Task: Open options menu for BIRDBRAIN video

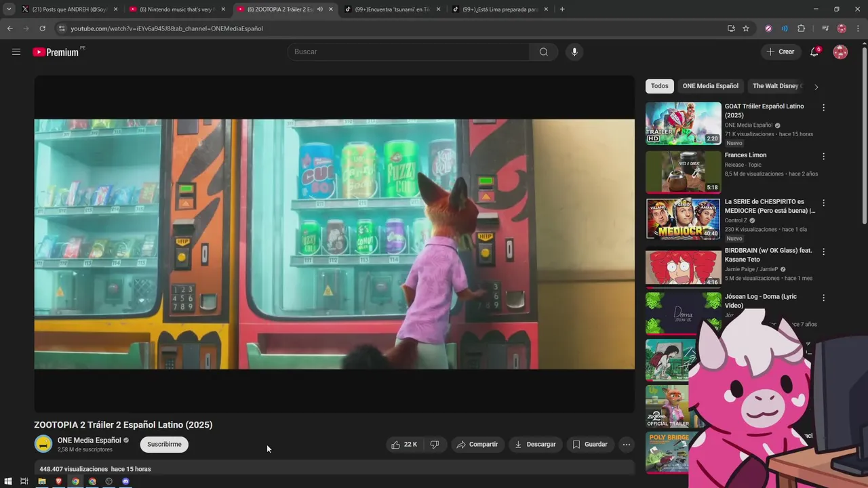Action: [x=824, y=251]
